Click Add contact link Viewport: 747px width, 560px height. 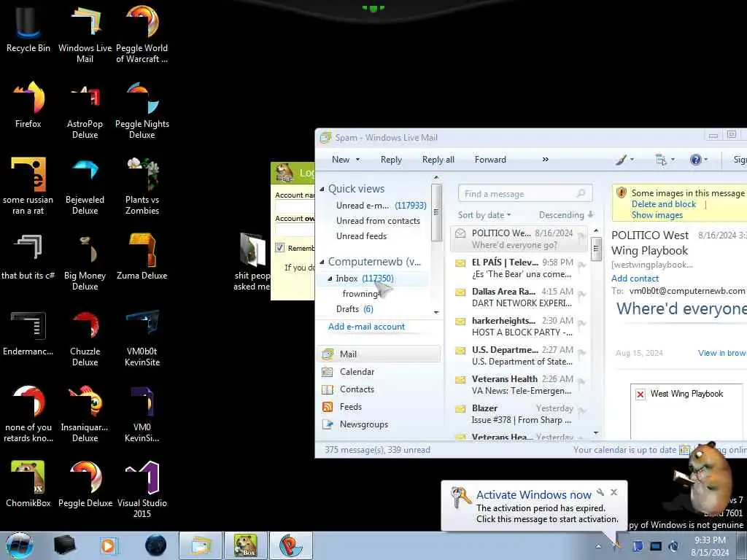[635, 279]
